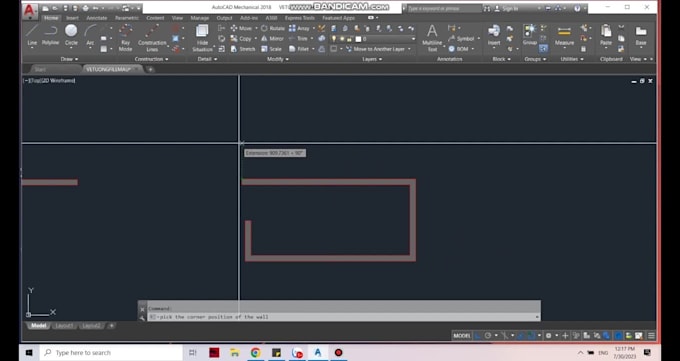Open the Measure utility
Screen dimensions: 680x361
coord(564,36)
